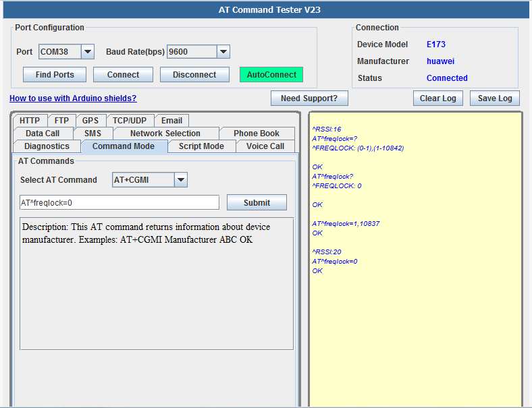The height and width of the screenshot is (408, 532).
Task: Click the green AutoConnect button
Action: click(271, 75)
